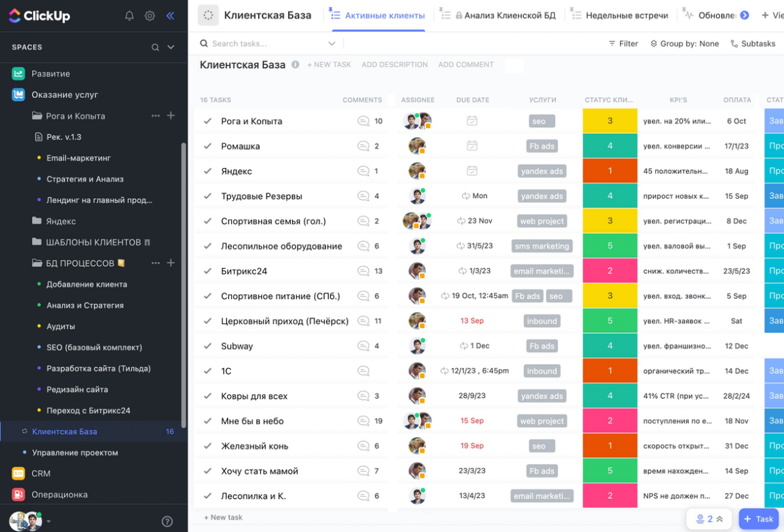Open Group by: None dropdown
Viewport: 784px width, 532px height.
685,43
